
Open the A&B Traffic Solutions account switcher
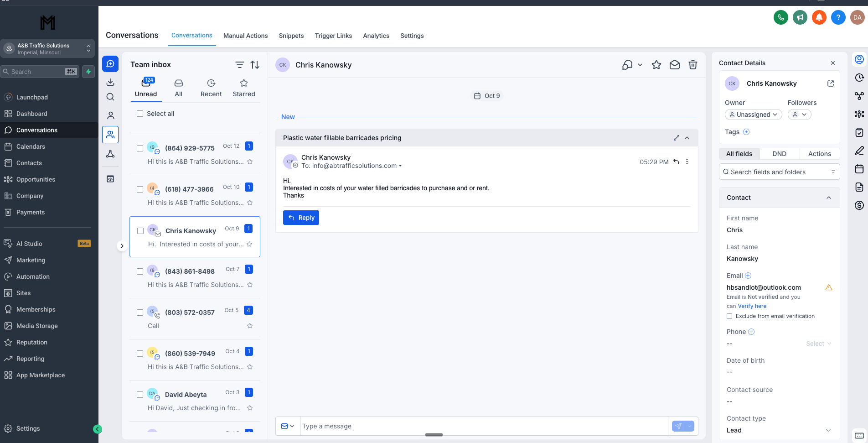[x=47, y=48]
